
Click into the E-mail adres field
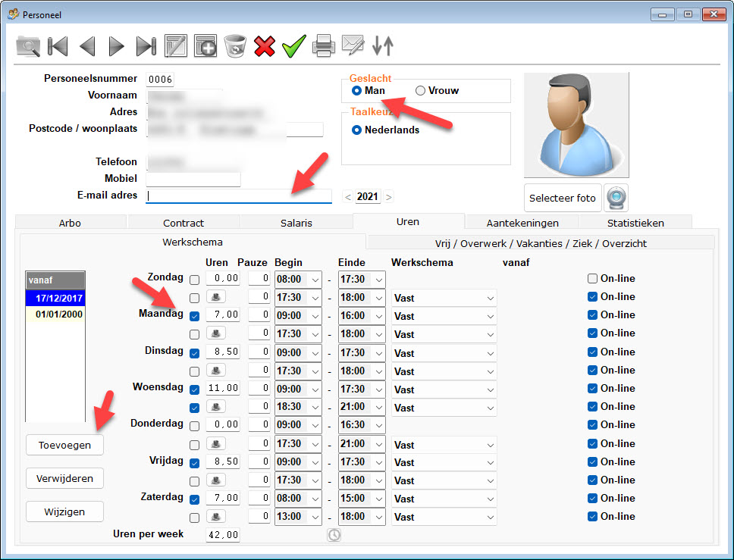click(x=239, y=196)
